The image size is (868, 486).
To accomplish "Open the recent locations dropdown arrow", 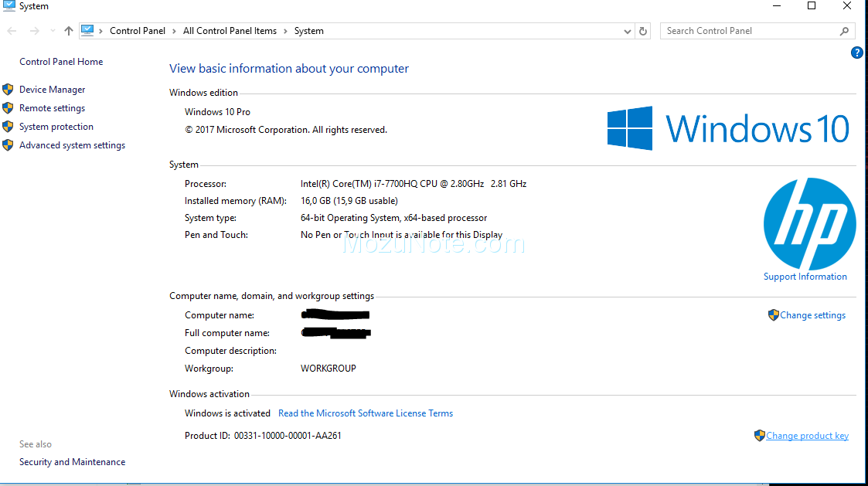I will pyautogui.click(x=53, y=31).
